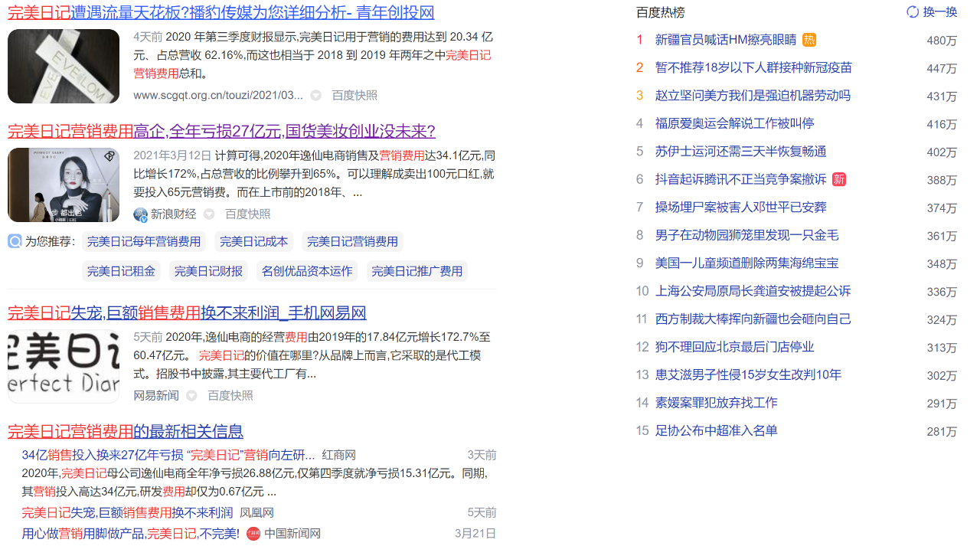Viewport: 980px width, 546px height.
Task: Select suggestion 名创优品资本运作
Action: click(x=307, y=271)
